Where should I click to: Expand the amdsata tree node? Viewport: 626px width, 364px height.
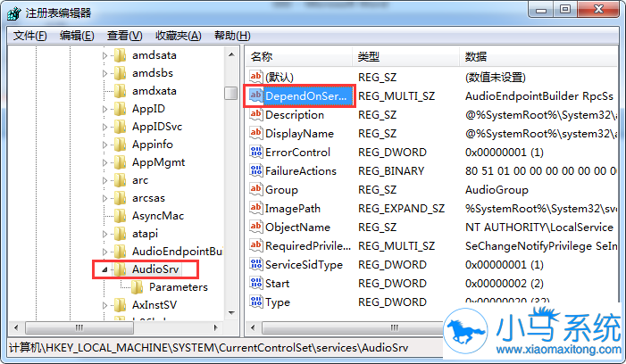click(104, 56)
